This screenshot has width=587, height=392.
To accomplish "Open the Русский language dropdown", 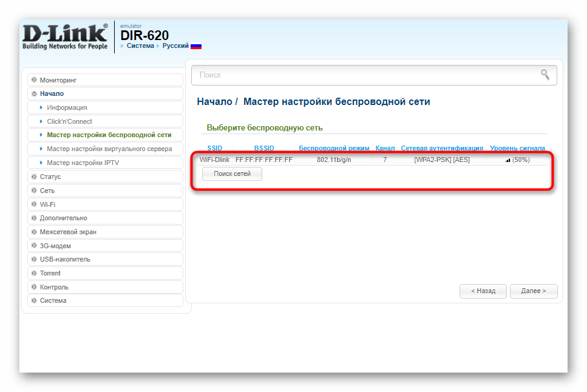I will [175, 46].
